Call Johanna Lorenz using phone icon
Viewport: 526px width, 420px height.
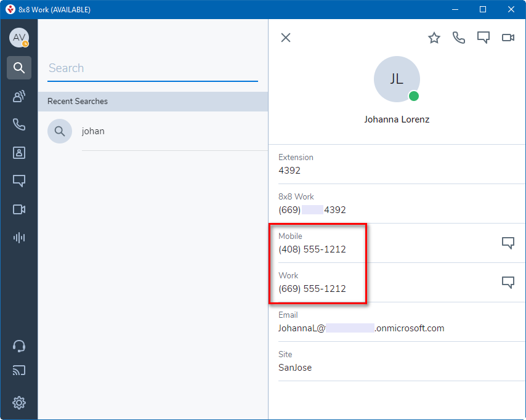(459, 38)
